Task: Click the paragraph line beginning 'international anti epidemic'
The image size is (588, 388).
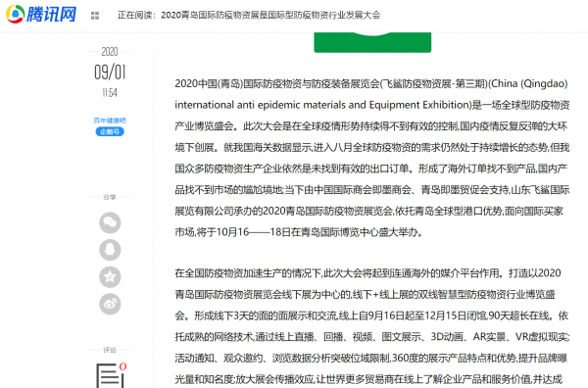Action: (372, 105)
